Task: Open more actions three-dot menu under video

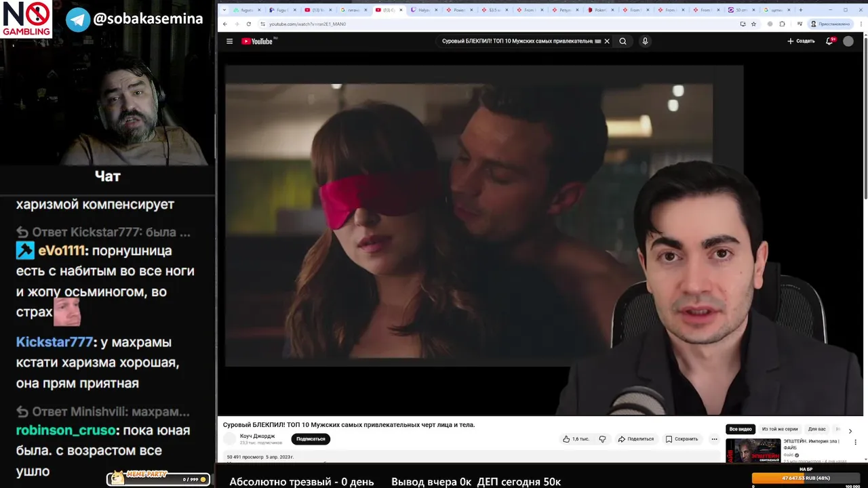Action: [714, 439]
